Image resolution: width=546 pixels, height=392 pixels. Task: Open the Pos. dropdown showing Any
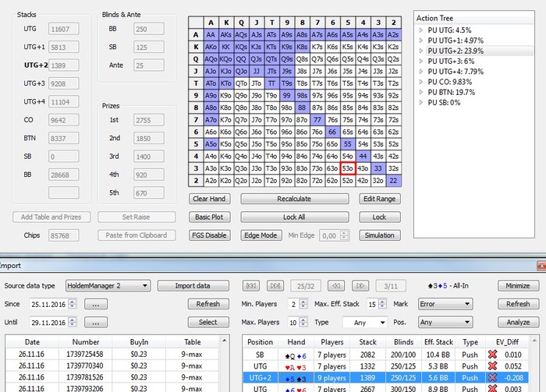(445, 322)
